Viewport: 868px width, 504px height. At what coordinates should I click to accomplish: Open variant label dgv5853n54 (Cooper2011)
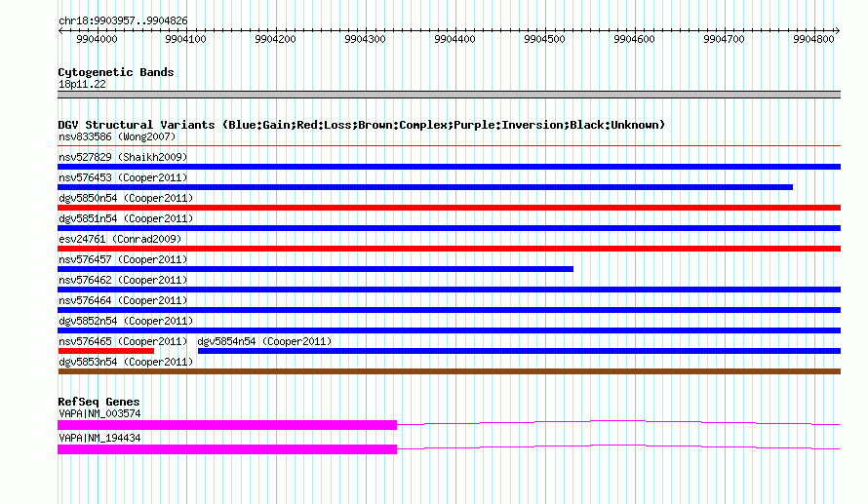point(126,362)
